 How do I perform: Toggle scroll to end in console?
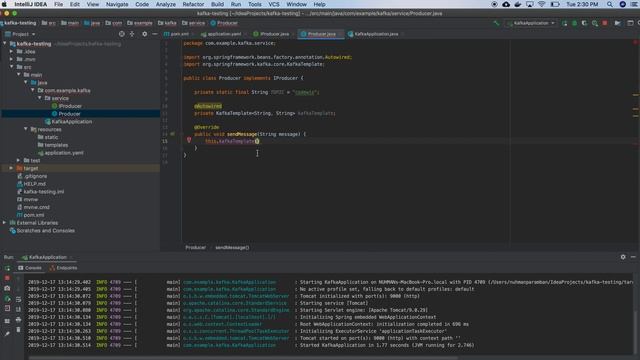[18, 309]
